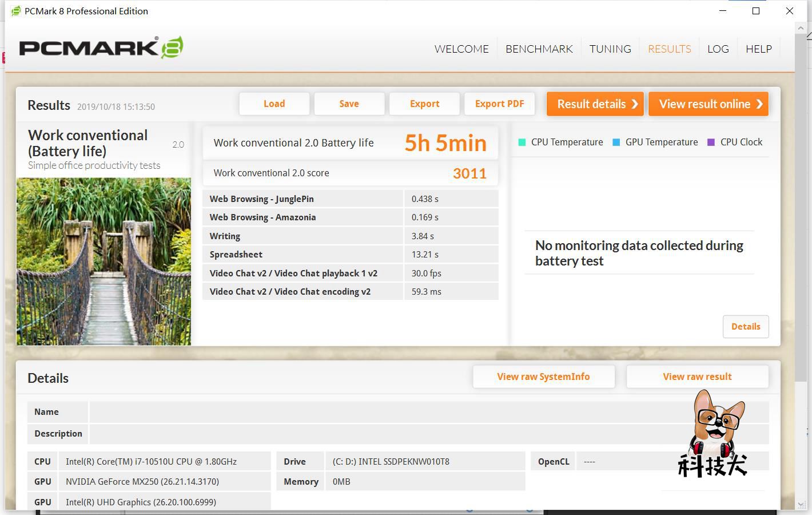Click the OpenCL value field
The height and width of the screenshot is (515, 812).
672,462
